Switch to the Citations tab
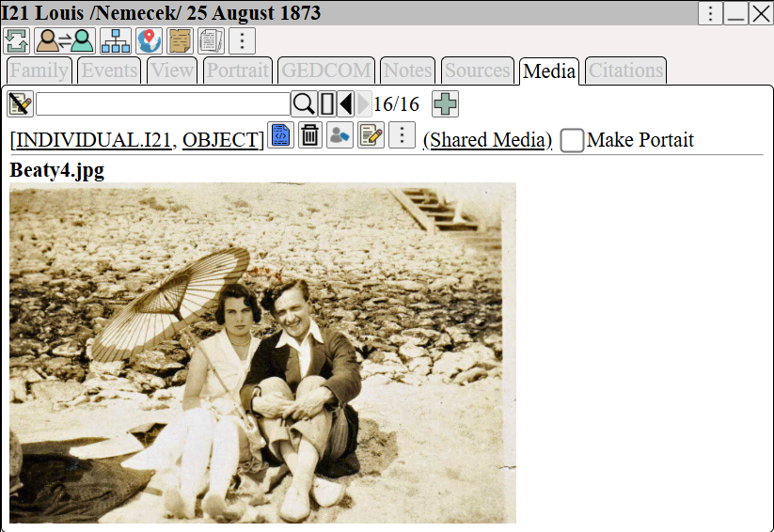 tap(626, 70)
